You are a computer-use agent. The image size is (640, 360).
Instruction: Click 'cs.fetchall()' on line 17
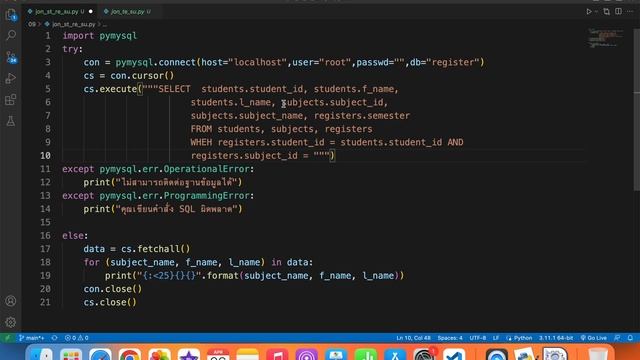point(156,249)
